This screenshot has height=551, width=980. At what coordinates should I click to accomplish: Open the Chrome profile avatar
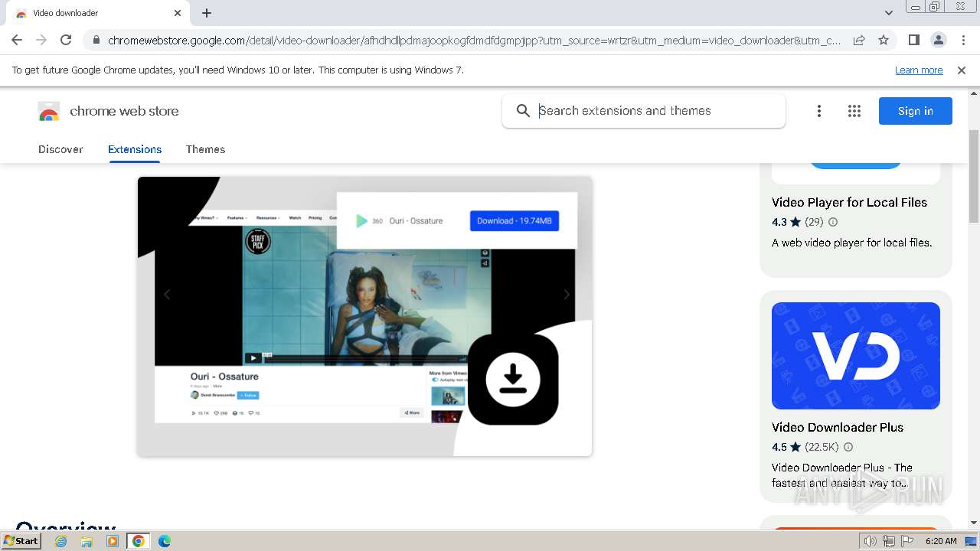(938, 40)
